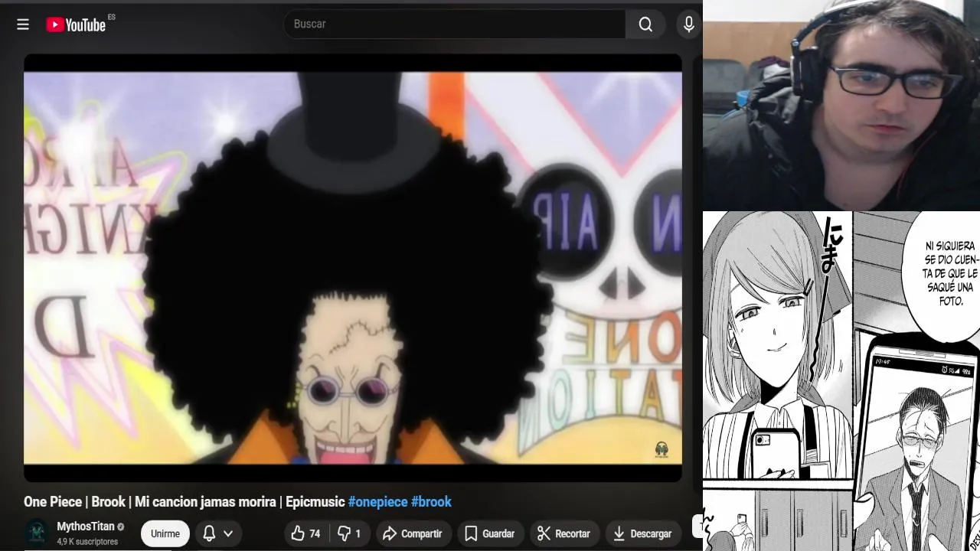The image size is (980, 551).
Task: Start voice search with microphone icon
Action: [688, 24]
